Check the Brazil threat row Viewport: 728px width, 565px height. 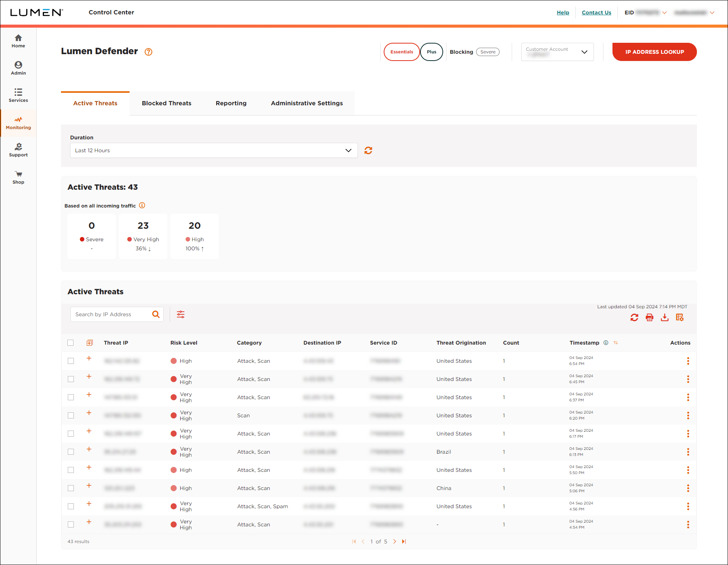[x=71, y=452]
